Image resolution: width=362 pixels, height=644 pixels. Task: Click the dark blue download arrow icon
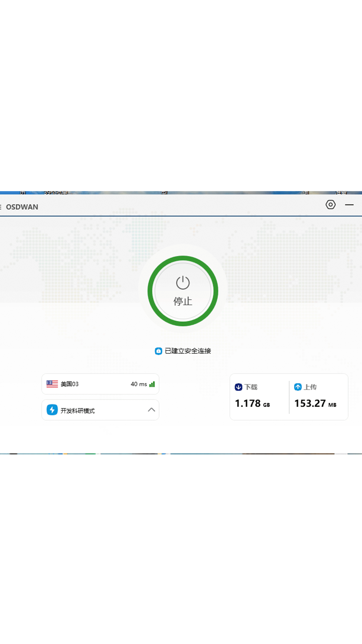238,387
